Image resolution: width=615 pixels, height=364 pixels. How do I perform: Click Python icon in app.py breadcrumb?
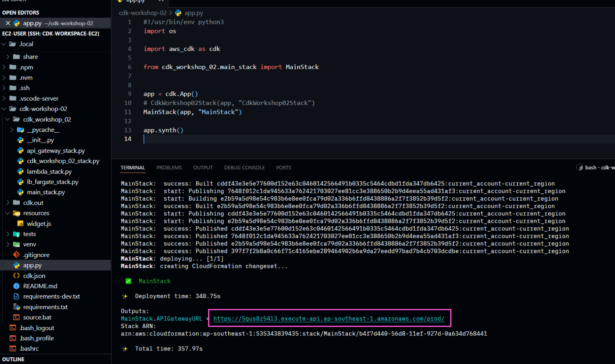[x=178, y=13]
